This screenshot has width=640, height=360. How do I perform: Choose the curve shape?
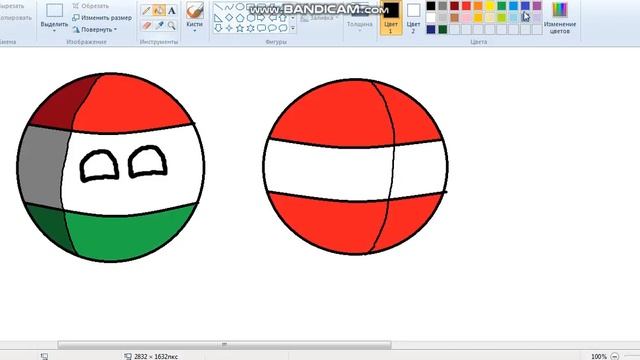tap(229, 7)
